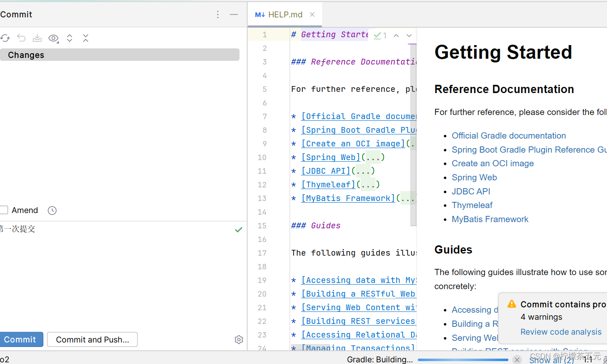Select the HELP.md editor tab
The image size is (607, 364).
(x=279, y=14)
